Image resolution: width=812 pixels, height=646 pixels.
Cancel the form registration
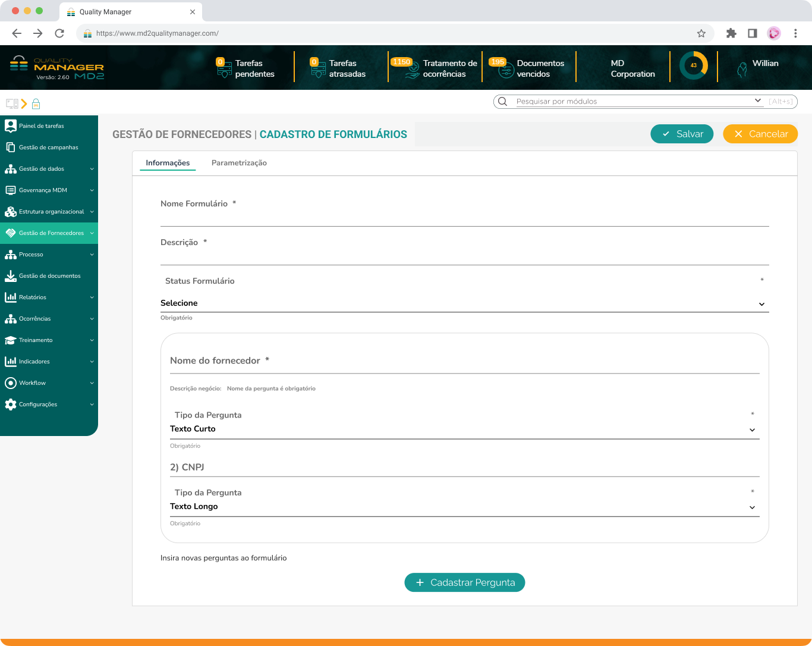(x=760, y=134)
